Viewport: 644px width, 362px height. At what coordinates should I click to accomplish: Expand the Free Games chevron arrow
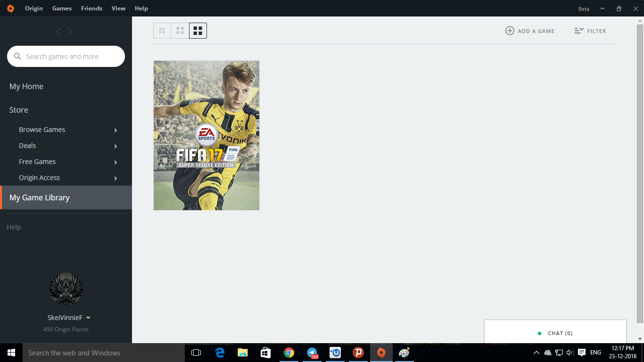[x=116, y=162]
